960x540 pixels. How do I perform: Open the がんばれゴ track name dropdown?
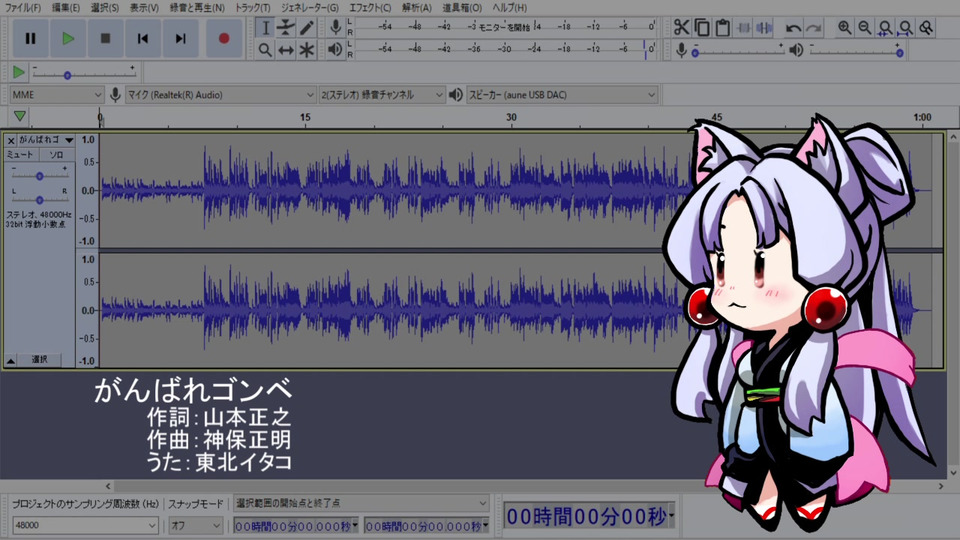[x=46, y=140]
